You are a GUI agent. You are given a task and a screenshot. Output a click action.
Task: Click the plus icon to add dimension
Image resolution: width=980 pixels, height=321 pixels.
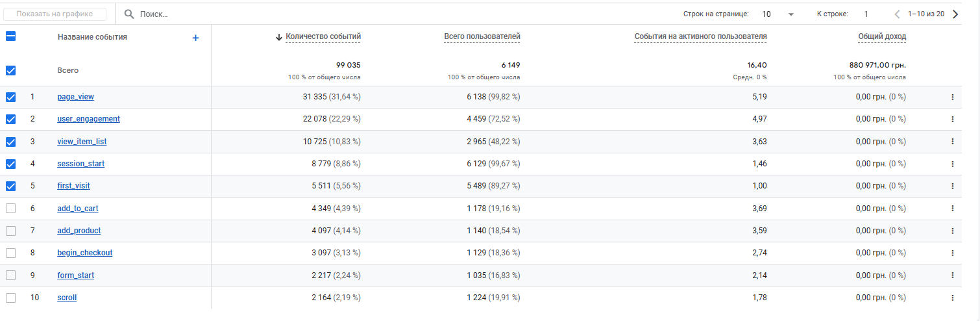tap(195, 38)
